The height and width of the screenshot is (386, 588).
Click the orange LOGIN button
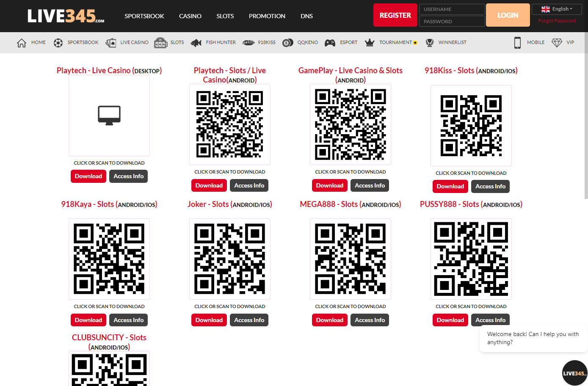[508, 15]
